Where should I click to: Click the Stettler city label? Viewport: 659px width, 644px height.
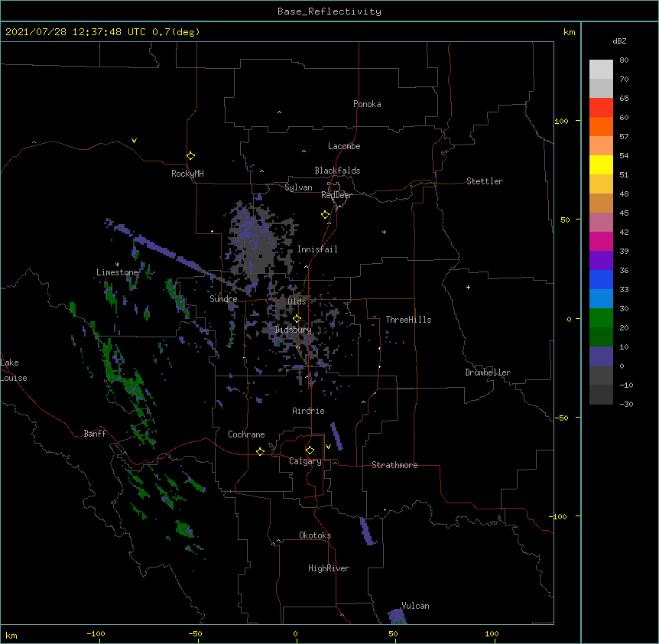(x=485, y=181)
